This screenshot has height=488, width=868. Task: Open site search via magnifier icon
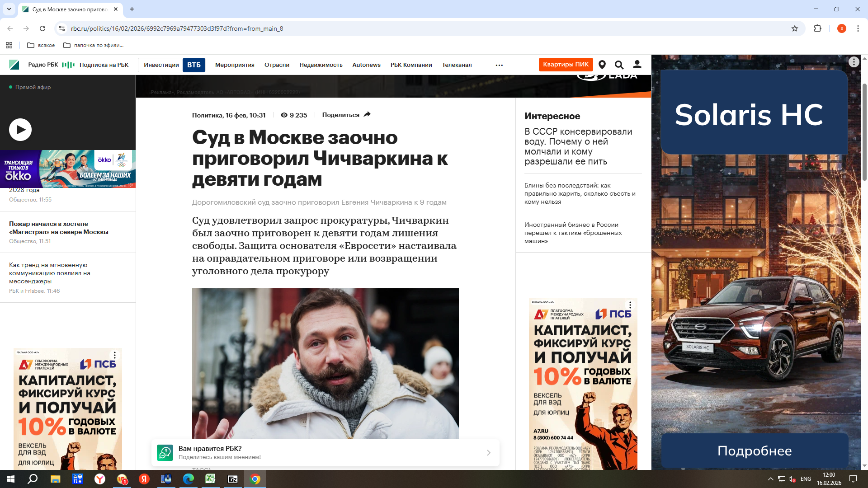(619, 65)
